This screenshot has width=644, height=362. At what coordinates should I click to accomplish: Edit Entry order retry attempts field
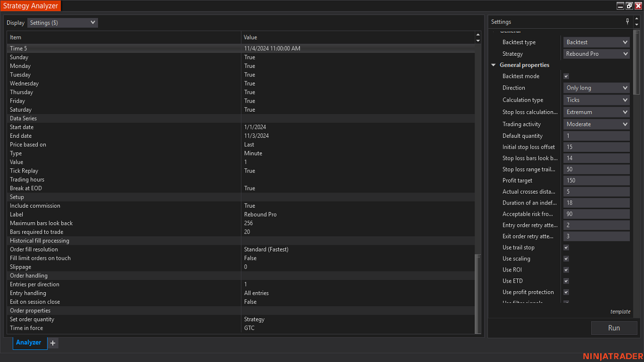tap(597, 225)
